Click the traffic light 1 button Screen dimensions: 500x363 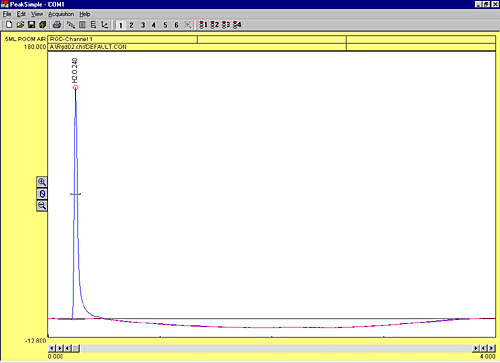click(x=203, y=25)
